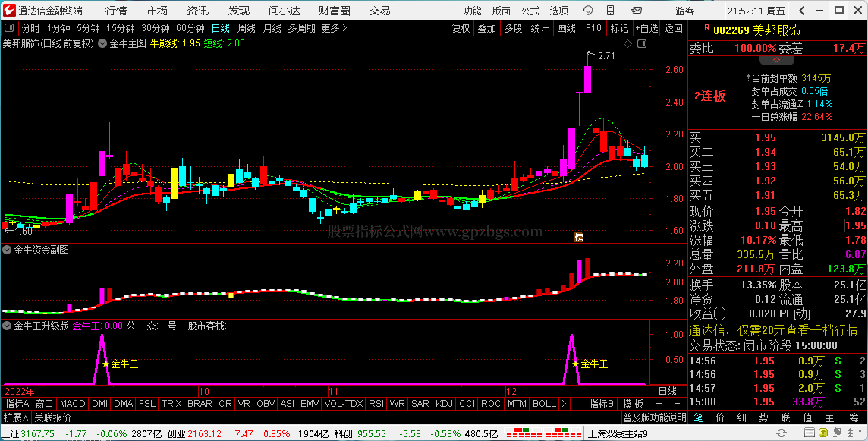Open the 市场 menu
868x441 pixels.
coord(157,11)
